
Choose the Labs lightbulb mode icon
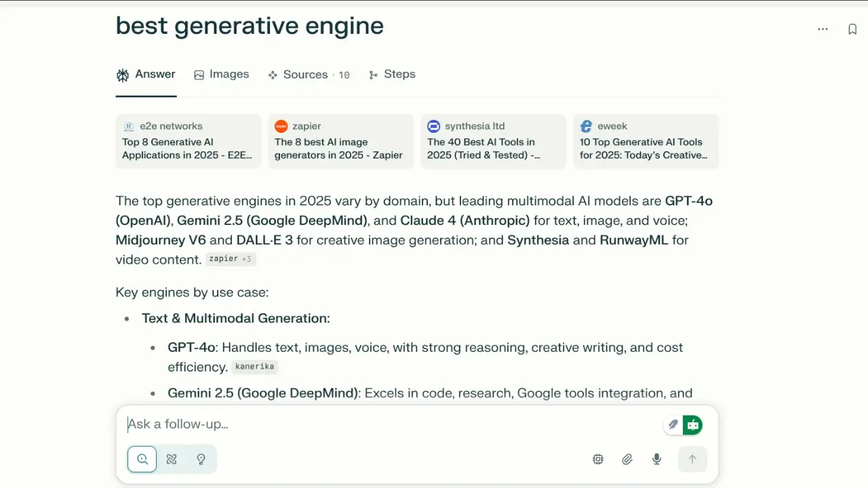coord(201,459)
